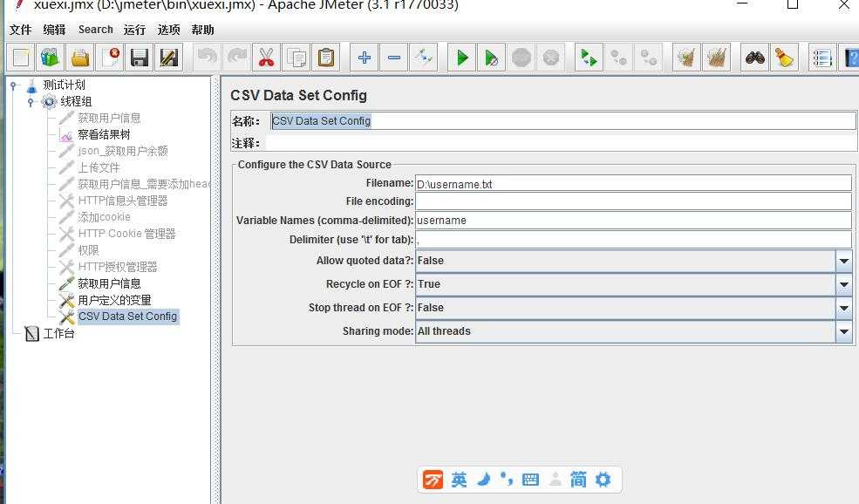Click the Variable Names input field

(x=633, y=221)
